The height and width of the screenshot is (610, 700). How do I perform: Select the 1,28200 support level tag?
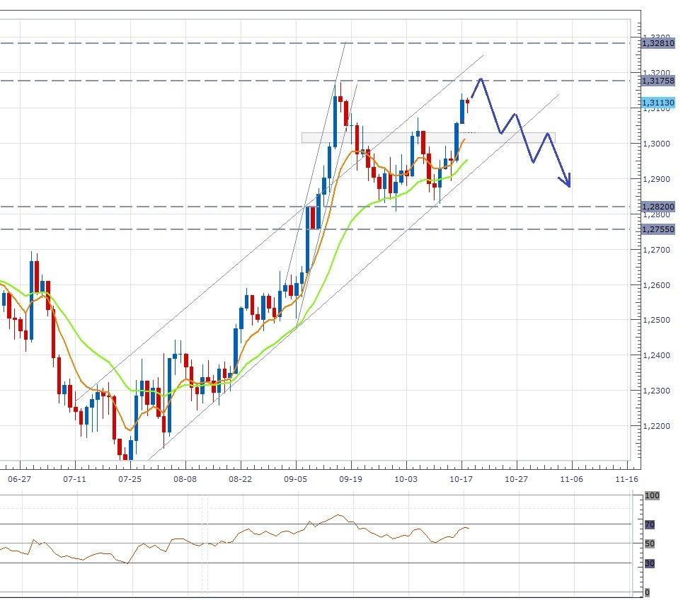coord(658,207)
